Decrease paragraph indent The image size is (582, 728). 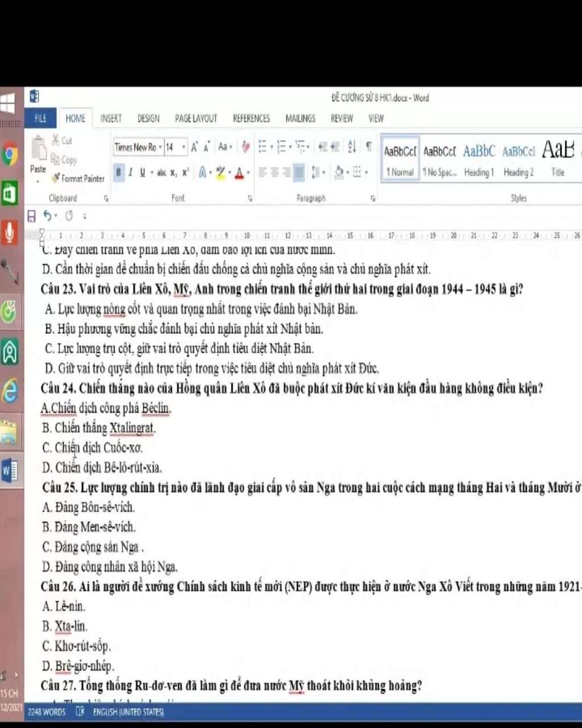pyautogui.click(x=323, y=147)
